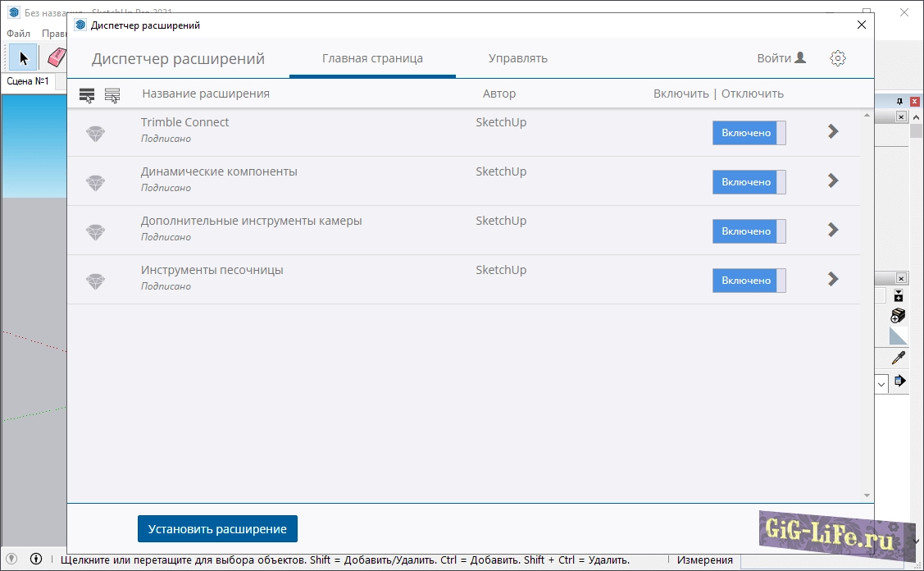Expand Advanced Camera Tools details chevron
The image size is (924, 571).
pyautogui.click(x=833, y=230)
